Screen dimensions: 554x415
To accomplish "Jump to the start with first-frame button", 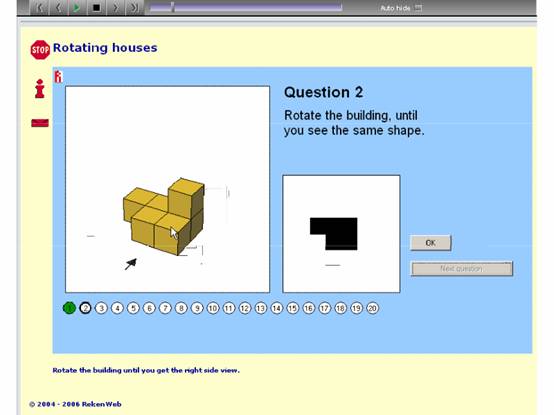I will (40, 7).
